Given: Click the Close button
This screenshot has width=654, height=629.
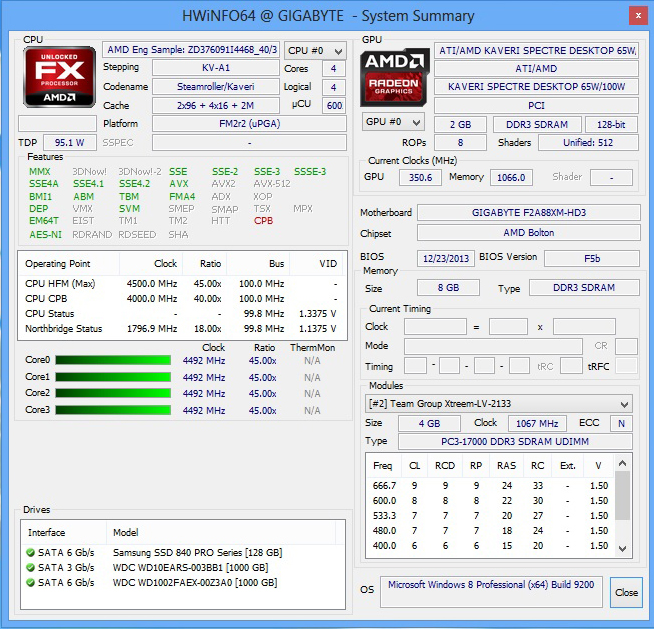Looking at the screenshot, I should pos(626,592).
